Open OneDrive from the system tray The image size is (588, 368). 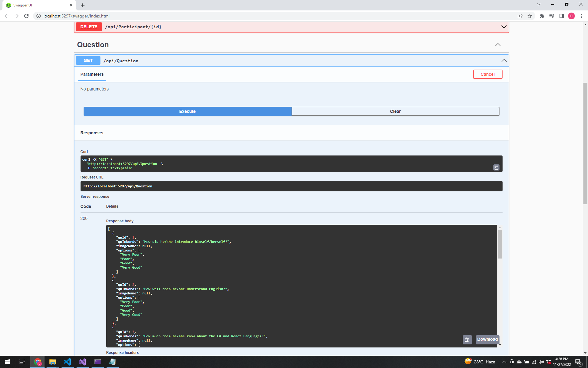tap(519, 362)
